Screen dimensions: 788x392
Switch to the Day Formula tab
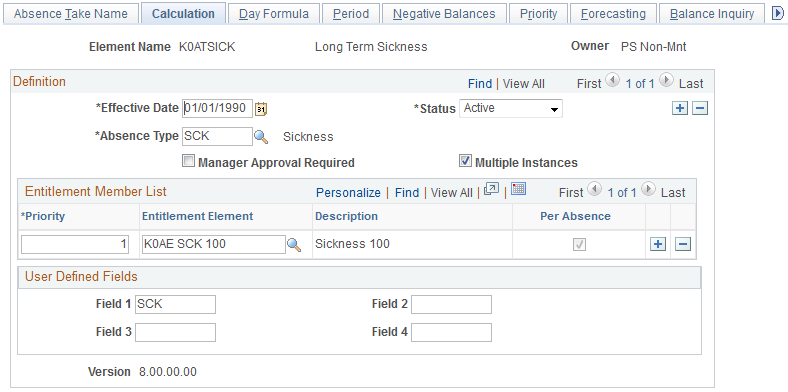click(x=273, y=14)
